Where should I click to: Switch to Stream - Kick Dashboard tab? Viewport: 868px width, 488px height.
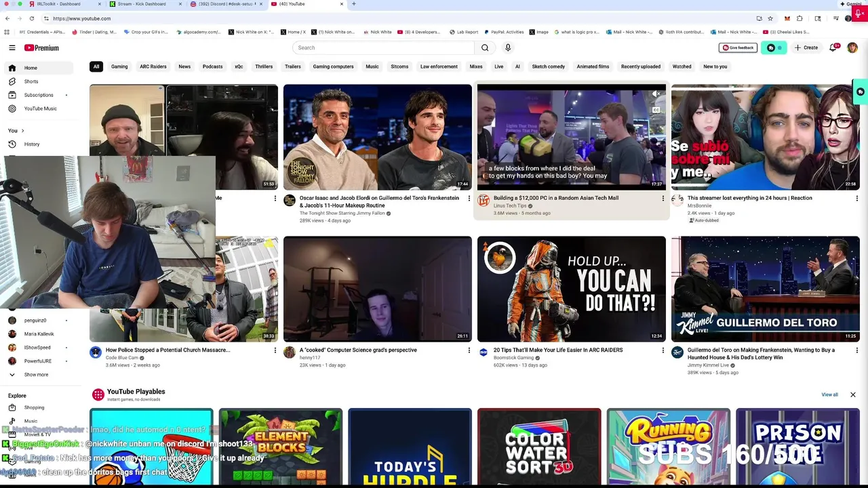pyautogui.click(x=141, y=4)
